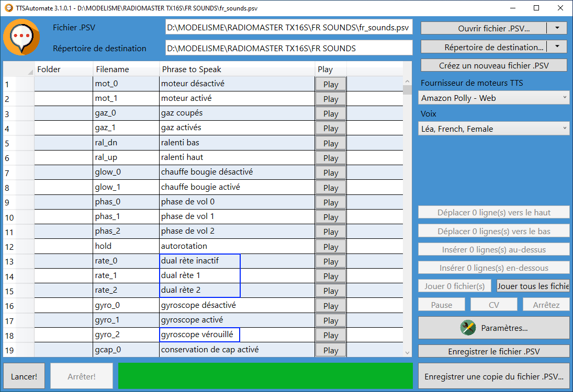The width and height of the screenshot is (573, 392).
Task: Play the mot_0 phrase
Action: coord(331,84)
